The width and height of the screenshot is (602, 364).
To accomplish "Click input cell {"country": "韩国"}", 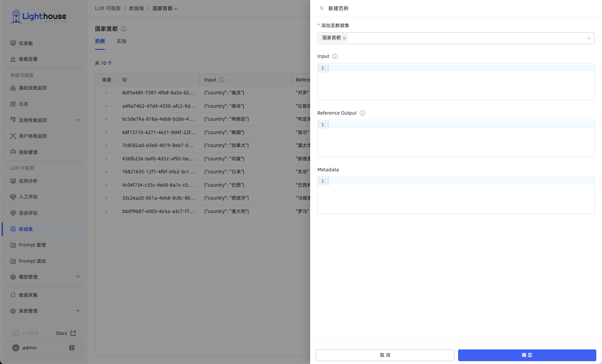I will [x=224, y=132].
